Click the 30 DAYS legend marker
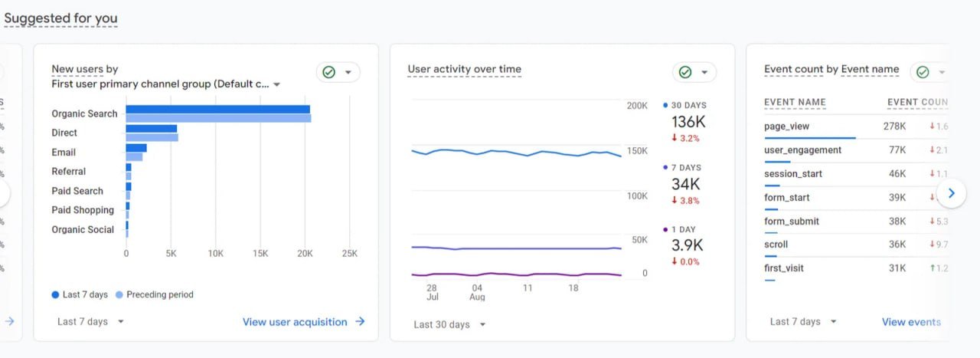The height and width of the screenshot is (358, 980). [x=666, y=105]
